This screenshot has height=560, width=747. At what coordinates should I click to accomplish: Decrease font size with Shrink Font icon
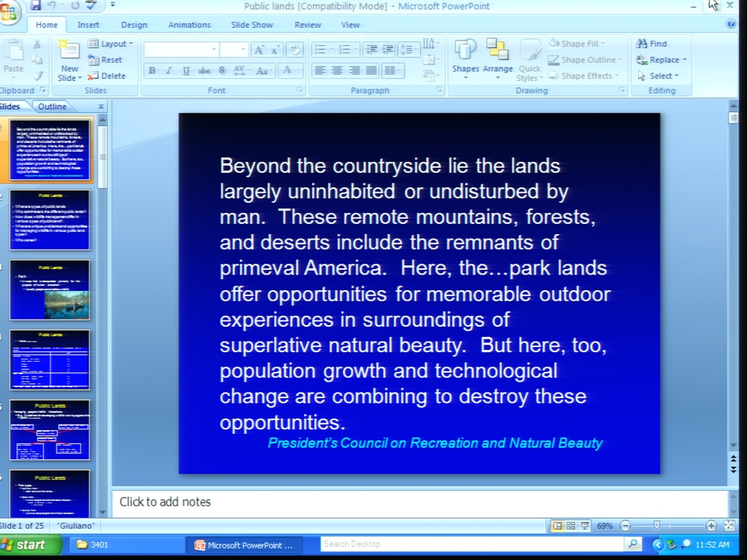275,50
